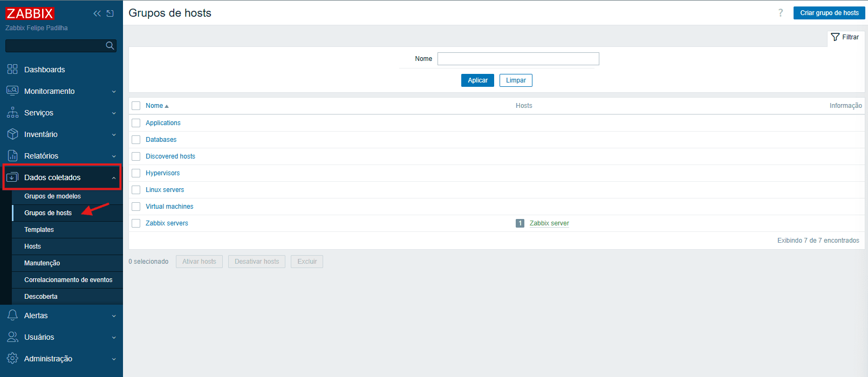Check the Virtual machines group checkbox
This screenshot has height=377, width=868.
[x=136, y=207]
